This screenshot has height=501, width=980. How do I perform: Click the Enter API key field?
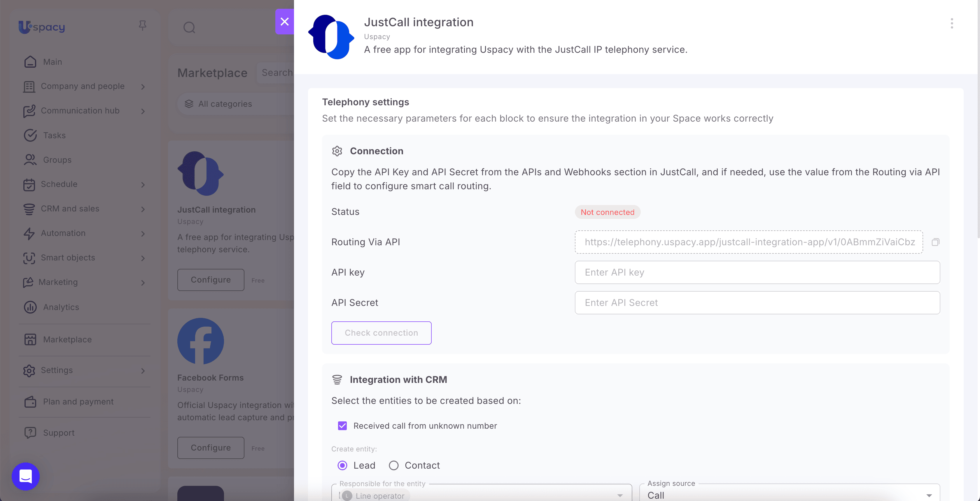[757, 272]
